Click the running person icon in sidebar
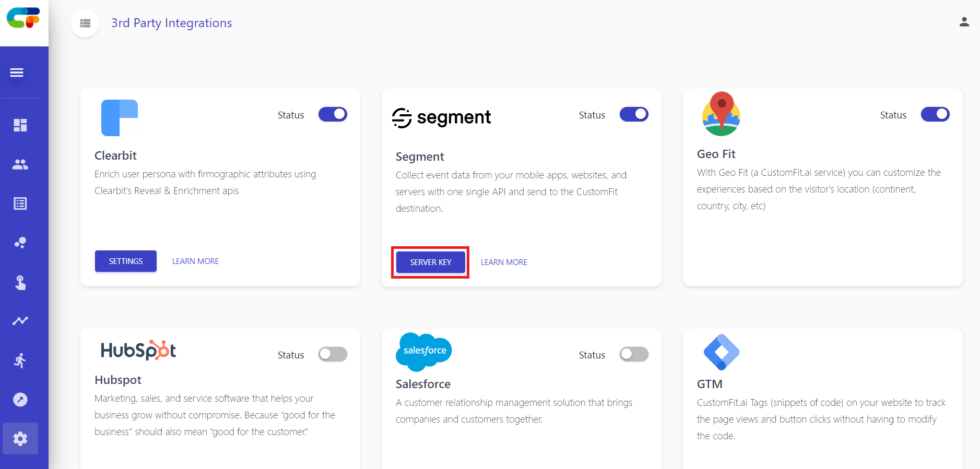Image resolution: width=980 pixels, height=469 pixels. (x=20, y=360)
